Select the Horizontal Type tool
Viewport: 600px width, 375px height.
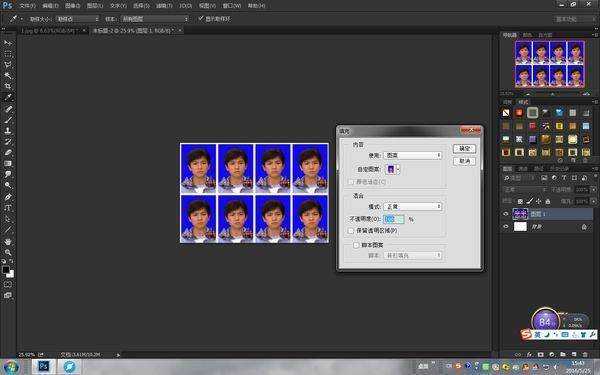(x=8, y=208)
